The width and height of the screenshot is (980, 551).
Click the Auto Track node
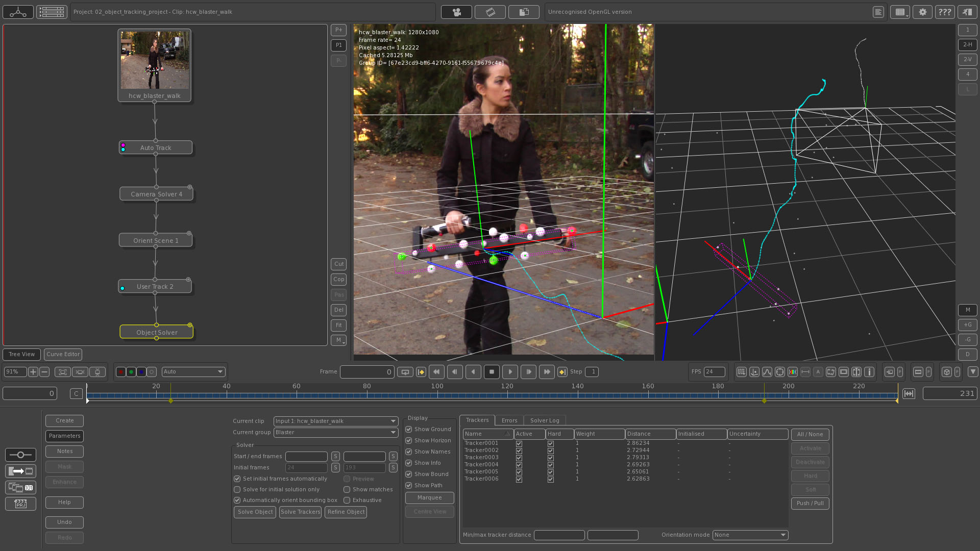(156, 147)
